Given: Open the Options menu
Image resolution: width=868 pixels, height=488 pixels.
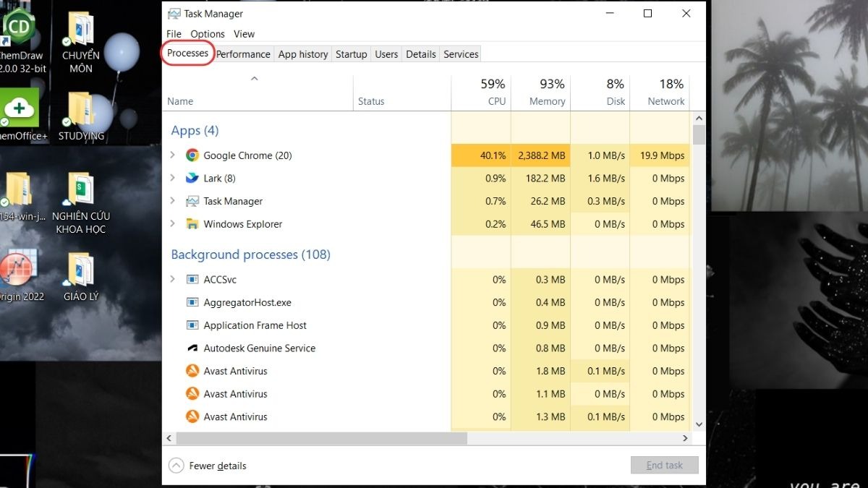Looking at the screenshot, I should [x=208, y=34].
